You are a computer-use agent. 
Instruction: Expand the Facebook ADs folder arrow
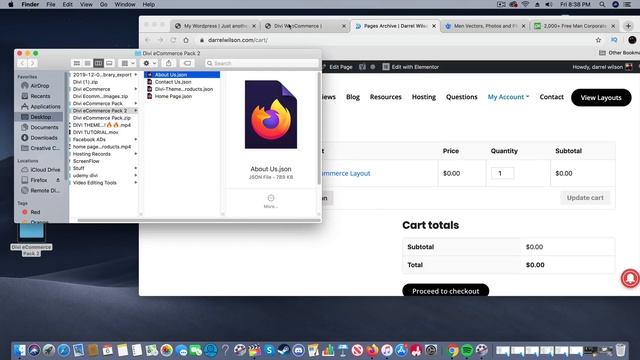136,140
